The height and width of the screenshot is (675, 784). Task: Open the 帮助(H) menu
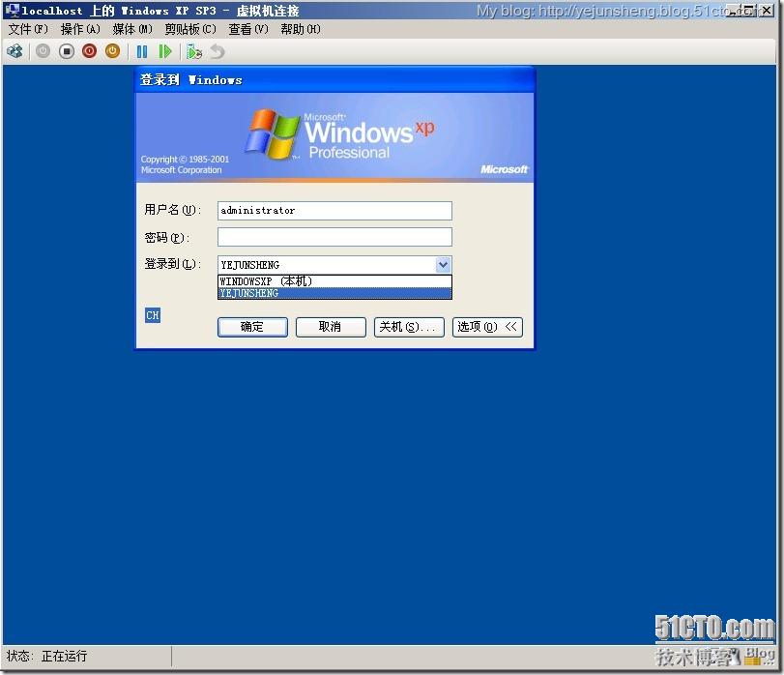[x=301, y=30]
